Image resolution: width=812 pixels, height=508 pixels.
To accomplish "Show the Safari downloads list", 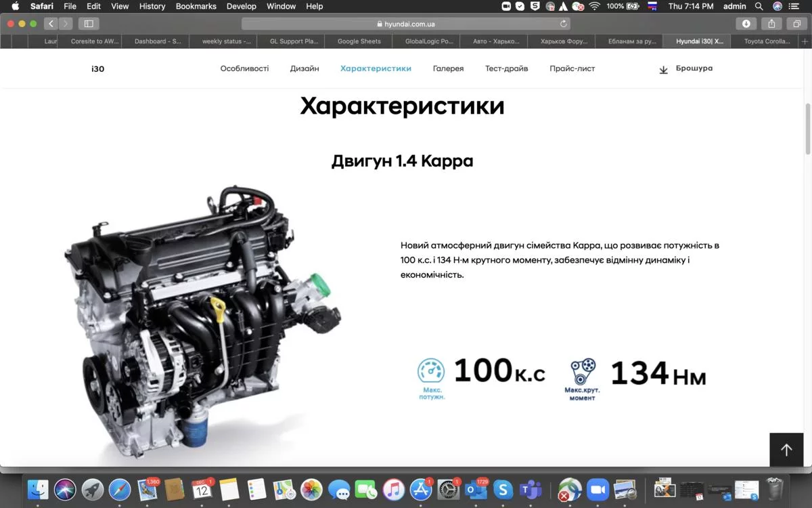I will (746, 24).
